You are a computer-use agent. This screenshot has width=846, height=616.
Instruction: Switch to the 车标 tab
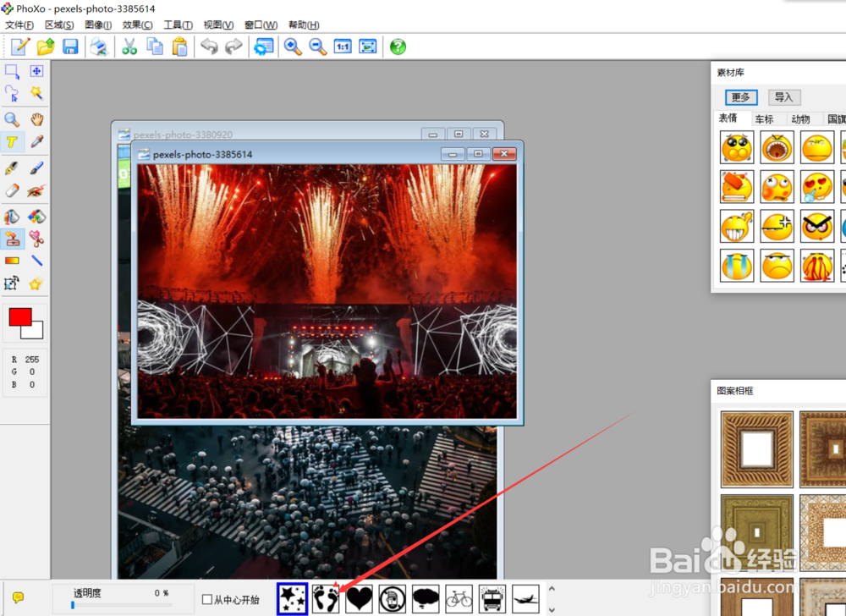764,119
